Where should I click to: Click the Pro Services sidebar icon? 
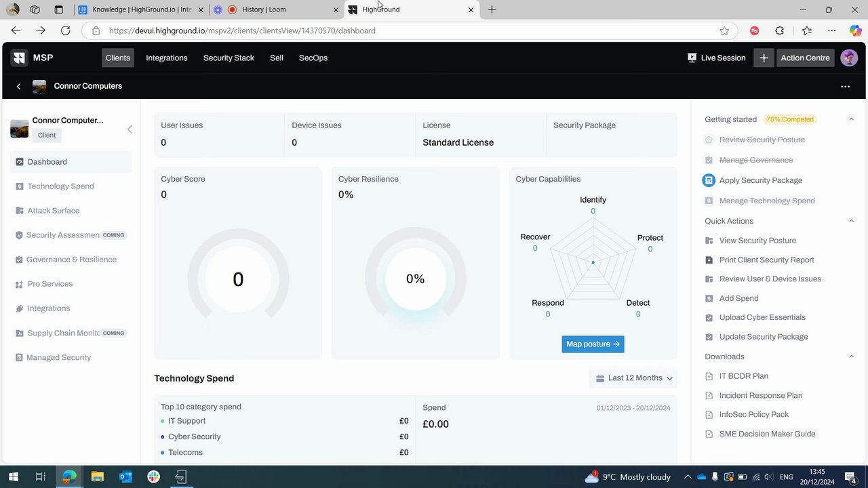[20, 284]
